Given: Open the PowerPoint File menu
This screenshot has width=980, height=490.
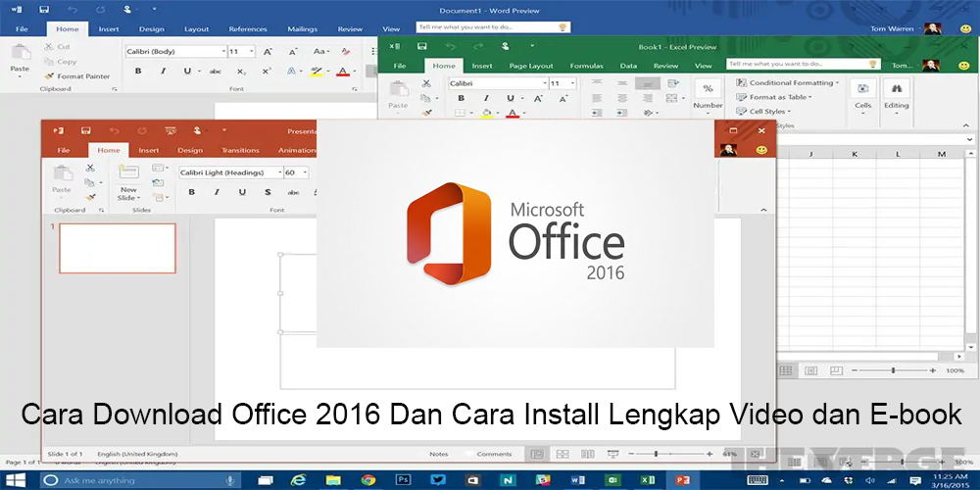Looking at the screenshot, I should click(x=64, y=150).
